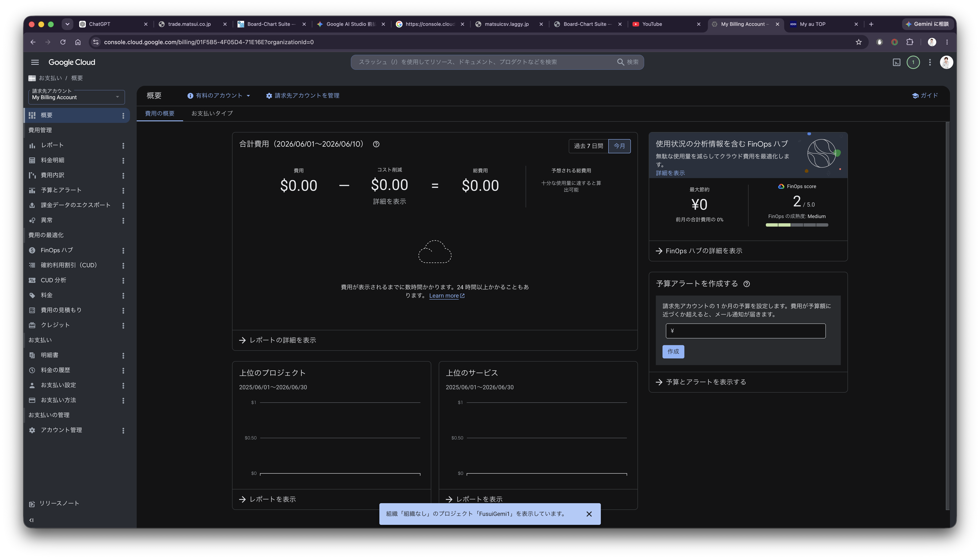The image size is (980, 559).
Task: Bookmark this page with the star icon
Action: click(x=859, y=42)
